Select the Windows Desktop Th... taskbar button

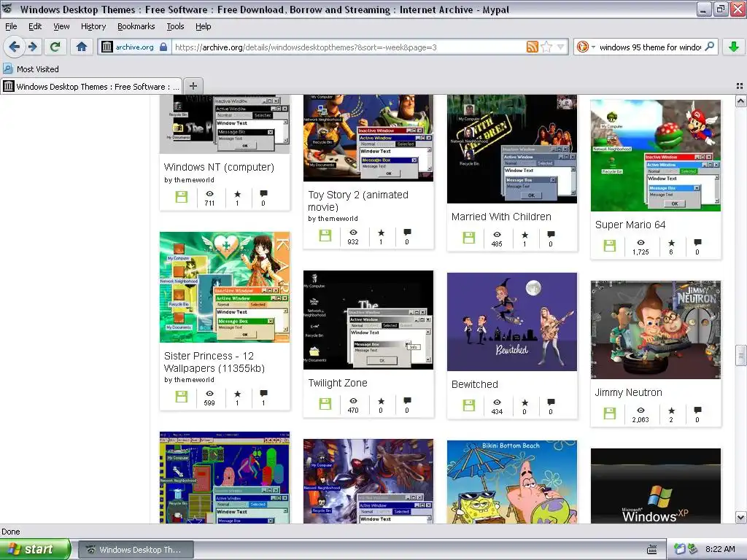point(136,550)
